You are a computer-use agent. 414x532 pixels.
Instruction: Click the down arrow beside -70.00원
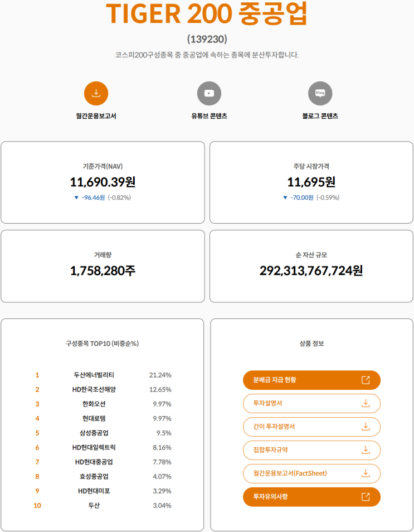(x=285, y=197)
